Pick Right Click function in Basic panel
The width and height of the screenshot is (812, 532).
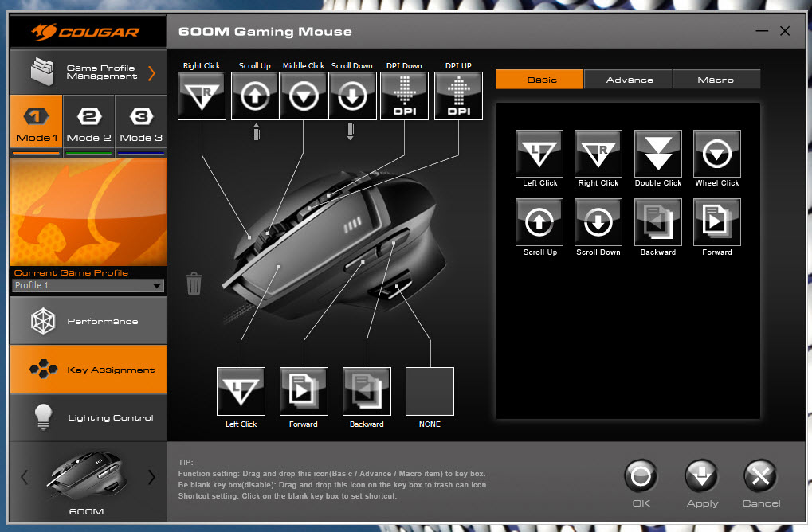point(598,154)
